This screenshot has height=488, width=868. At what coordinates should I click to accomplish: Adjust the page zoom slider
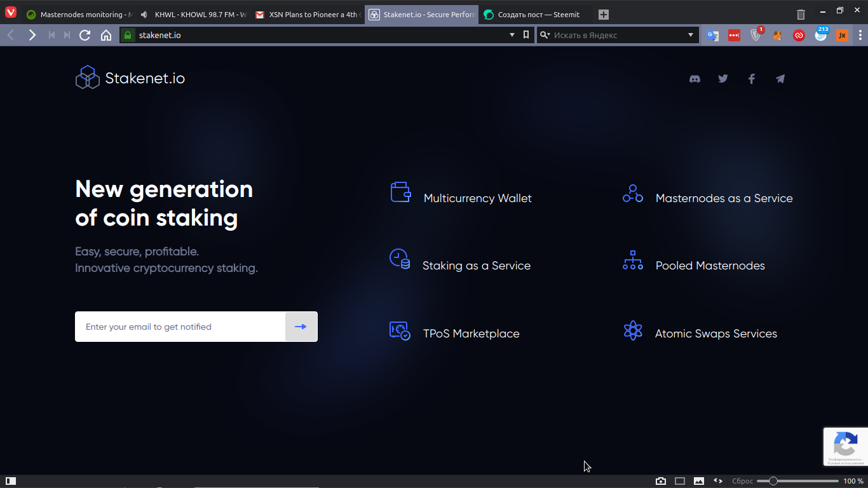click(797, 481)
